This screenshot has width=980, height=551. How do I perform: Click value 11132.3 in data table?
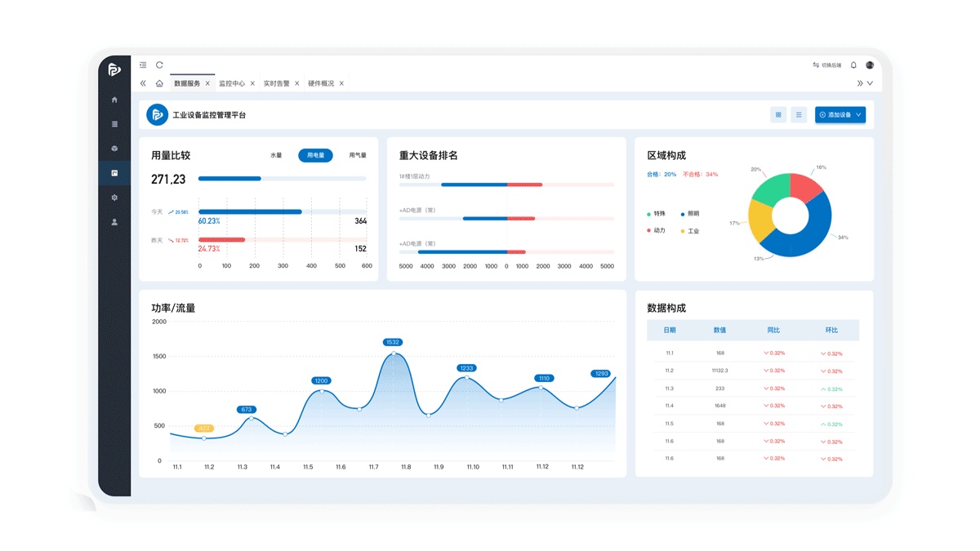(x=719, y=371)
